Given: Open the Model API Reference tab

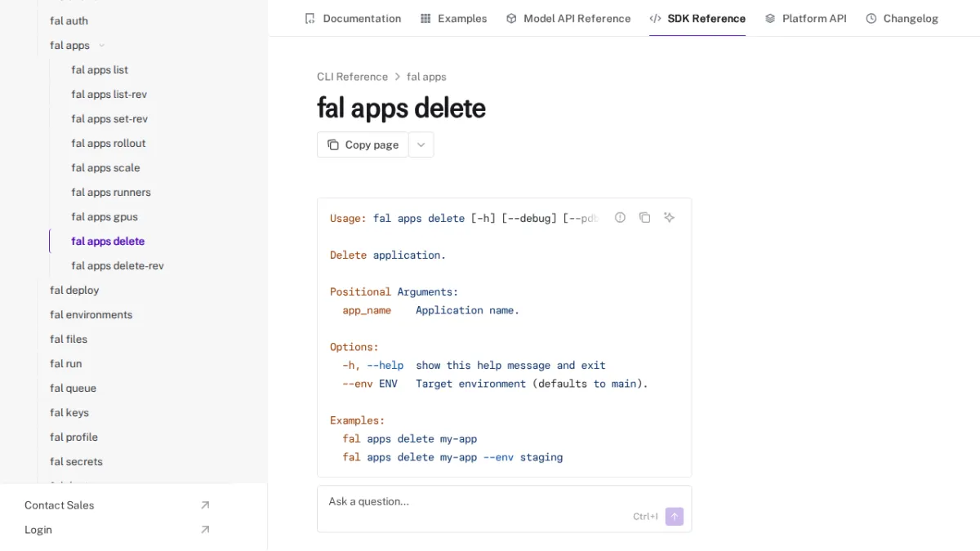Looking at the screenshot, I should 568,18.
